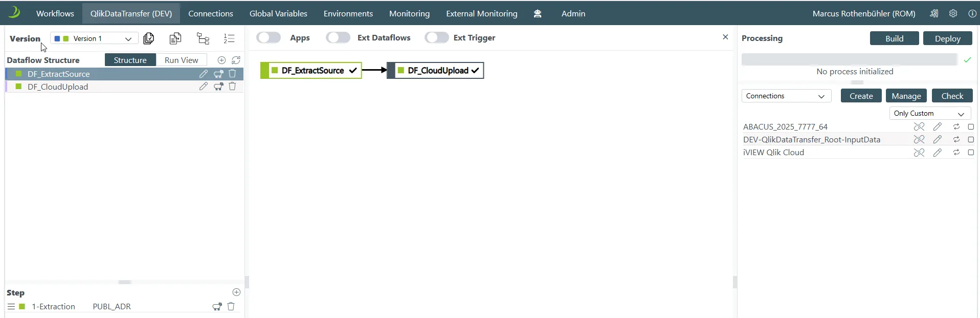Image resolution: width=980 pixels, height=318 pixels.
Task: Check the ABACUS_2025_7777_64 connection checkbox
Action: tap(971, 126)
